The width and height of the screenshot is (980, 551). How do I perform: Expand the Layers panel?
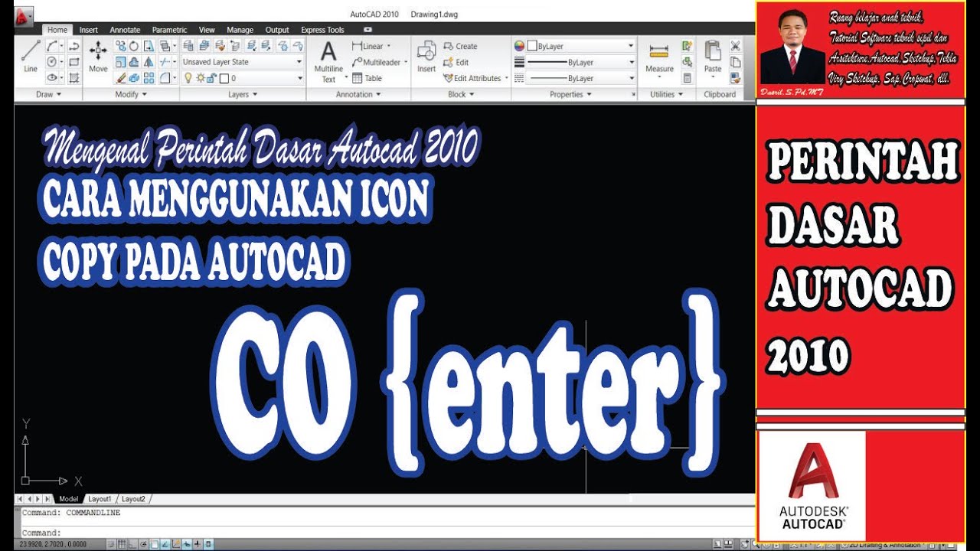click(x=242, y=95)
